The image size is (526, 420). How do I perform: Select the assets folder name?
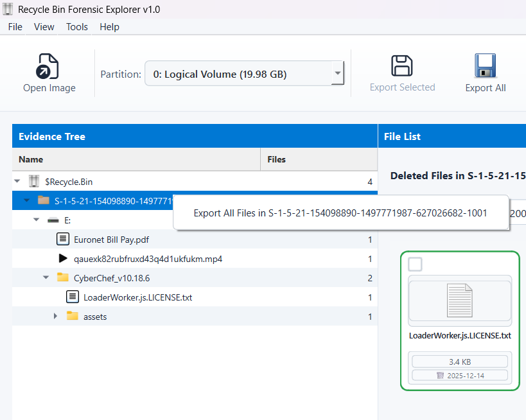(95, 317)
